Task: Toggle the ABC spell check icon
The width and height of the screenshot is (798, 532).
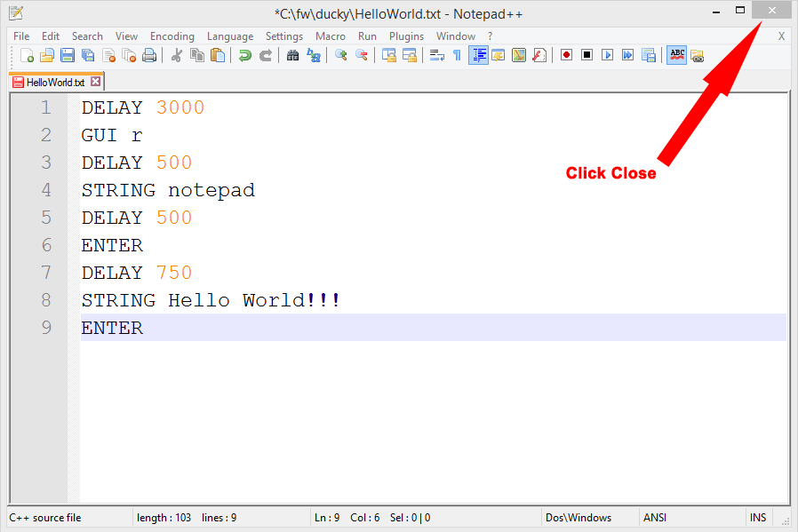Action: point(677,55)
